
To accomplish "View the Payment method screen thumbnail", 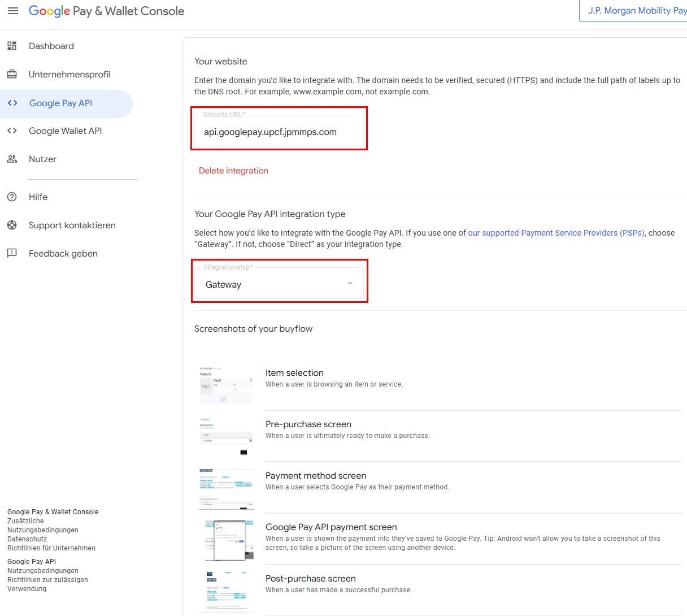I will 226,487.
